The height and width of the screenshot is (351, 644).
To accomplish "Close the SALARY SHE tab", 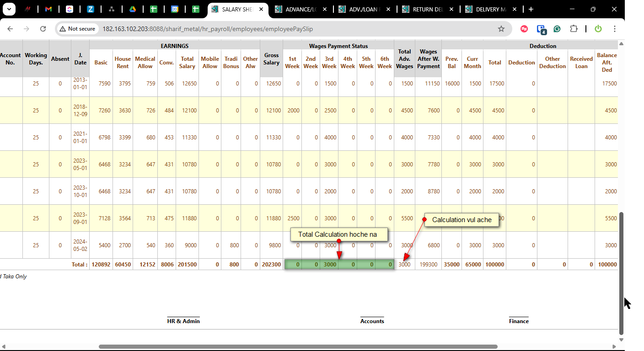I will pyautogui.click(x=261, y=9).
